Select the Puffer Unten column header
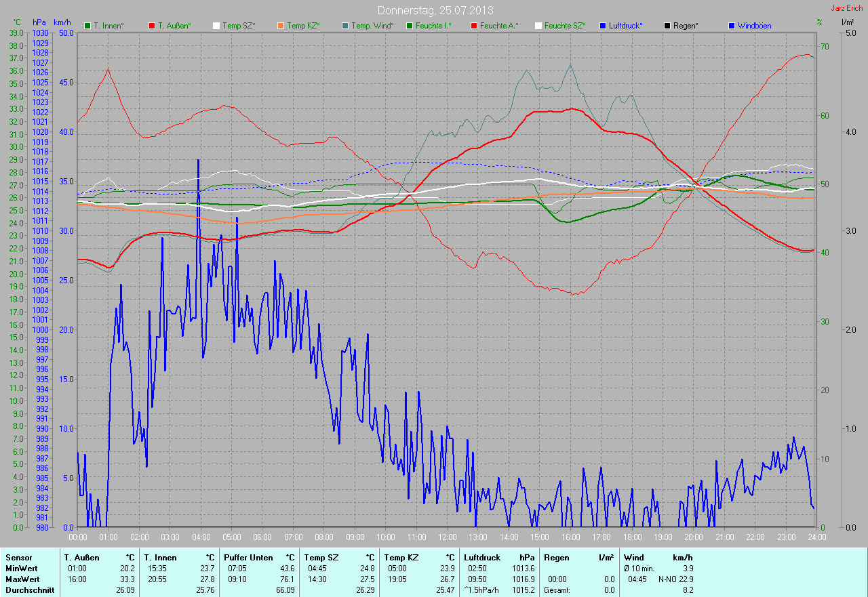 (248, 557)
